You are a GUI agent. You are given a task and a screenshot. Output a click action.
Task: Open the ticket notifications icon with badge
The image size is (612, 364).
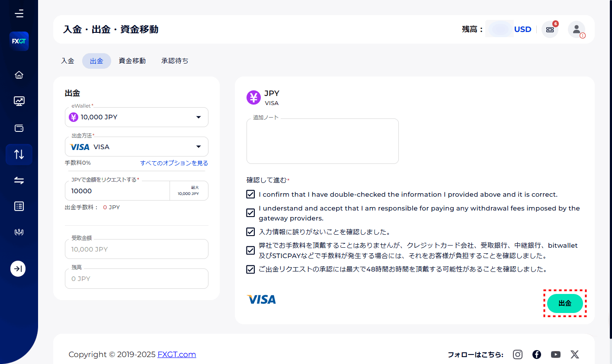coord(550,29)
